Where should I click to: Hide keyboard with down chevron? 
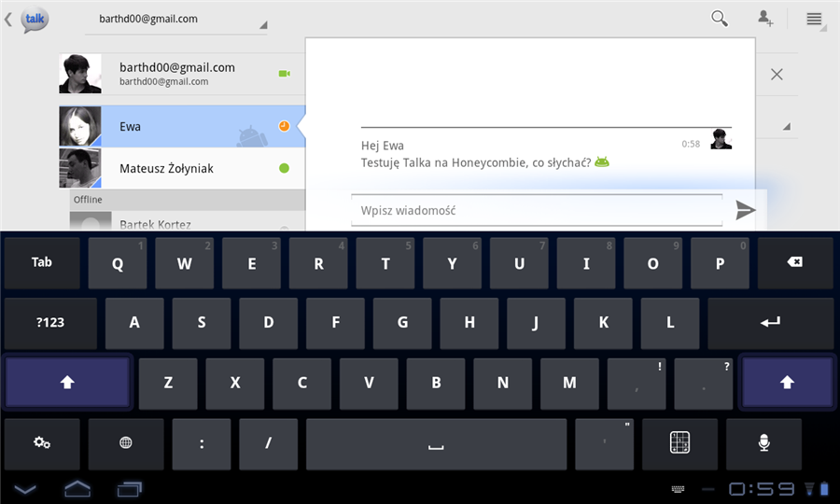coord(25,488)
